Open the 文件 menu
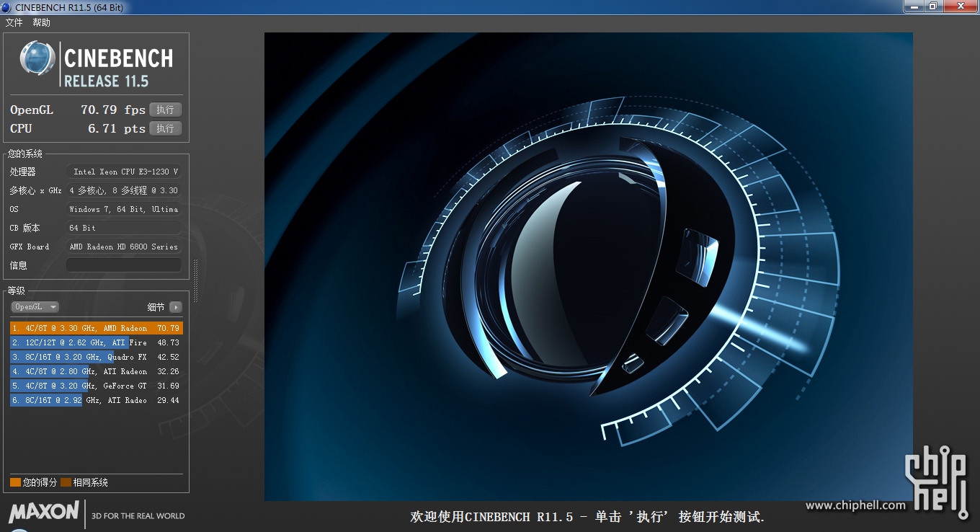 (14, 22)
